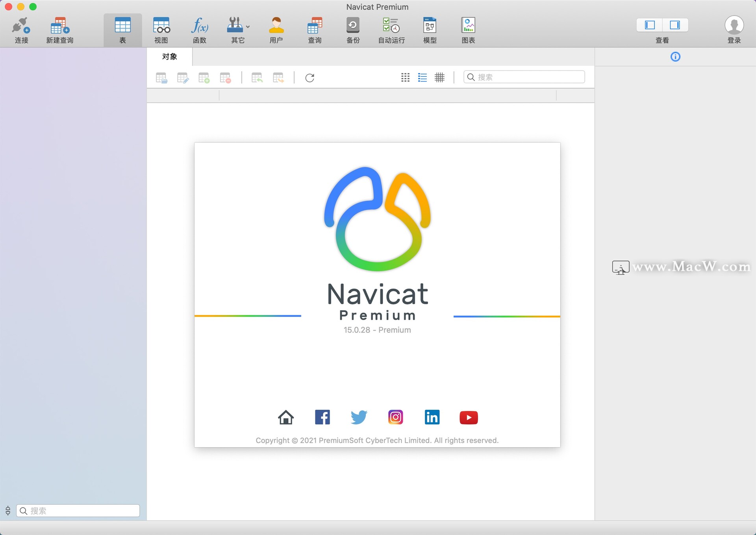The image size is (756, 535).
Task: Open the 其它 tools icon
Action: point(235,25)
